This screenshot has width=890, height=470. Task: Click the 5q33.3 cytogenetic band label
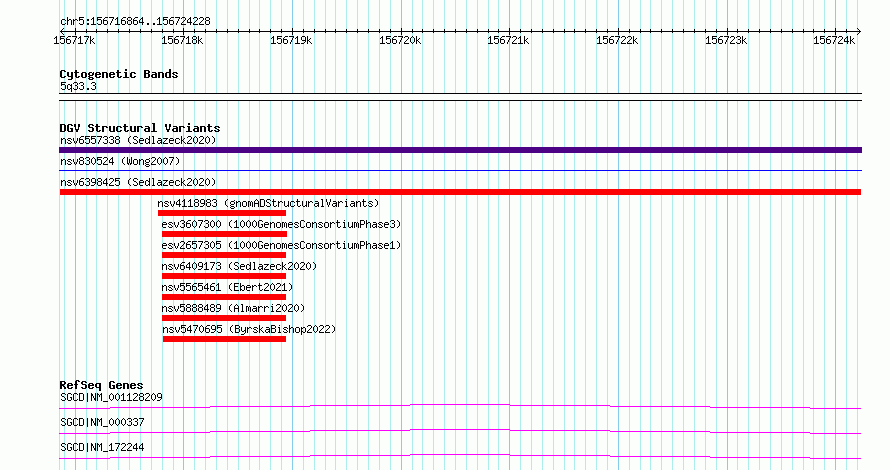[x=78, y=86]
